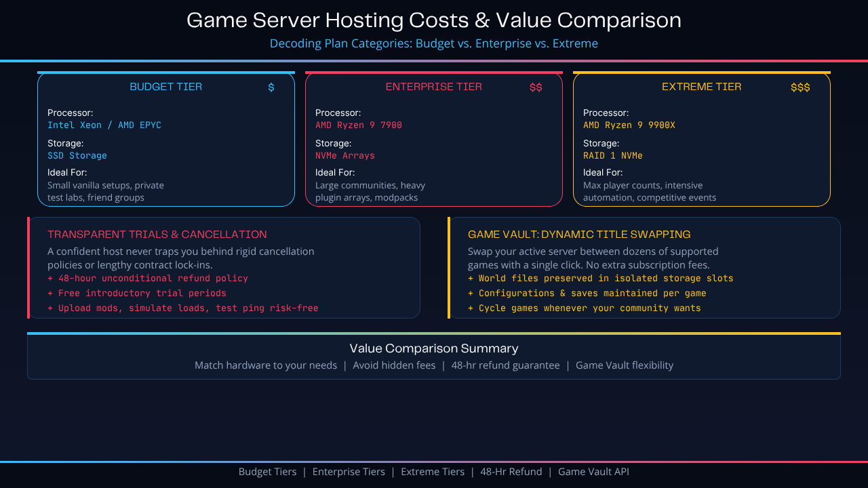
Task: Click '+ Upload mods, simulate loads' bullet
Action: pyautogui.click(x=183, y=308)
